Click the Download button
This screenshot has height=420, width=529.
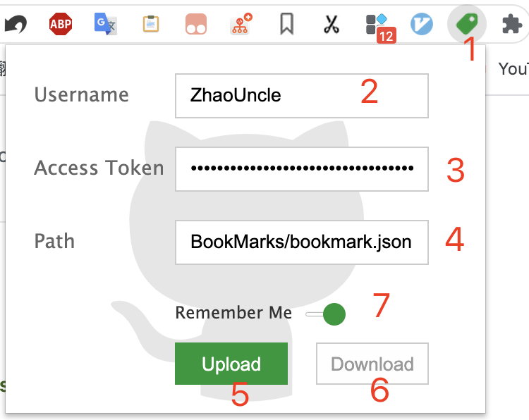pos(372,364)
